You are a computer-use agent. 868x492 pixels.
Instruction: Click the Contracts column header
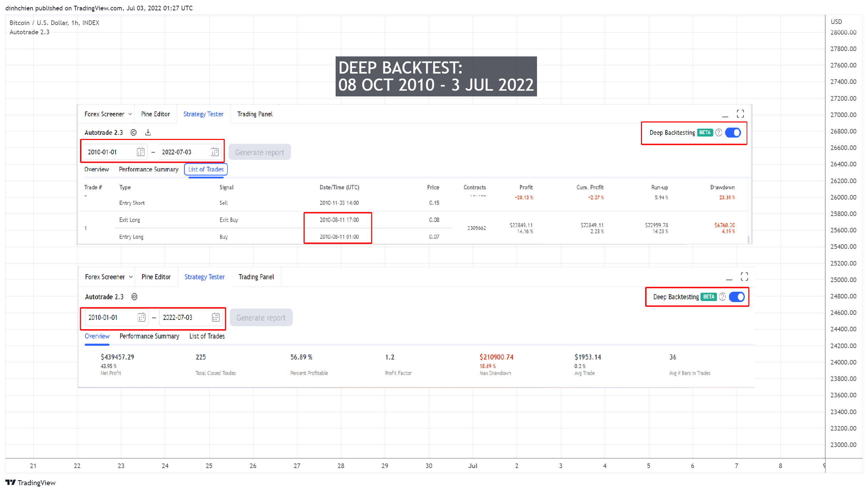(475, 187)
